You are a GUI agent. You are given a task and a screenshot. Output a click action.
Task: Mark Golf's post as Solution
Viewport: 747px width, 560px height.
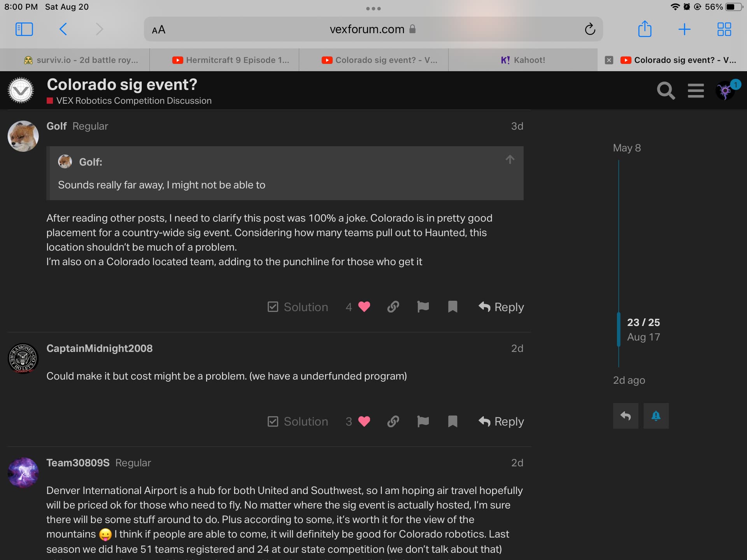coord(298,307)
